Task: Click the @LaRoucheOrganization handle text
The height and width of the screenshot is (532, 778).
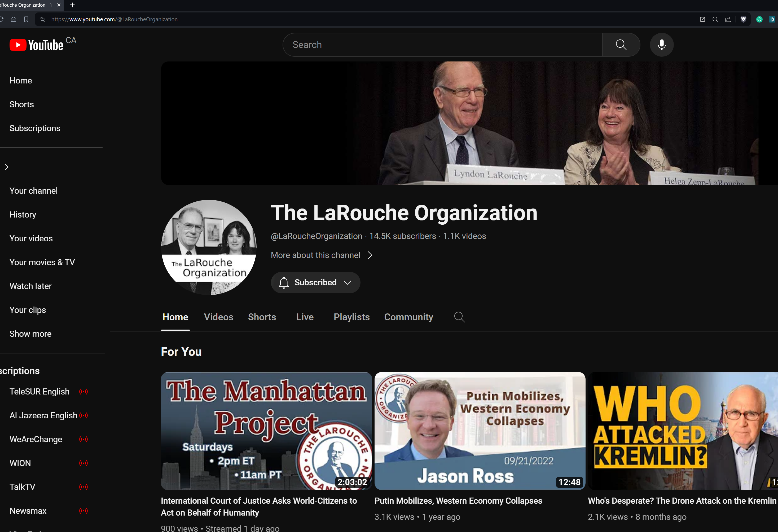Action: 316,236
